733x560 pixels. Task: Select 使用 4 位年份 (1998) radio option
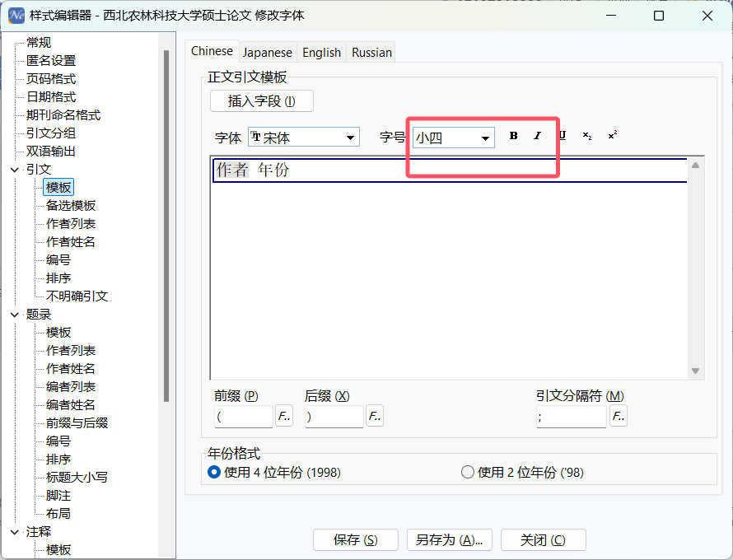tap(213, 472)
